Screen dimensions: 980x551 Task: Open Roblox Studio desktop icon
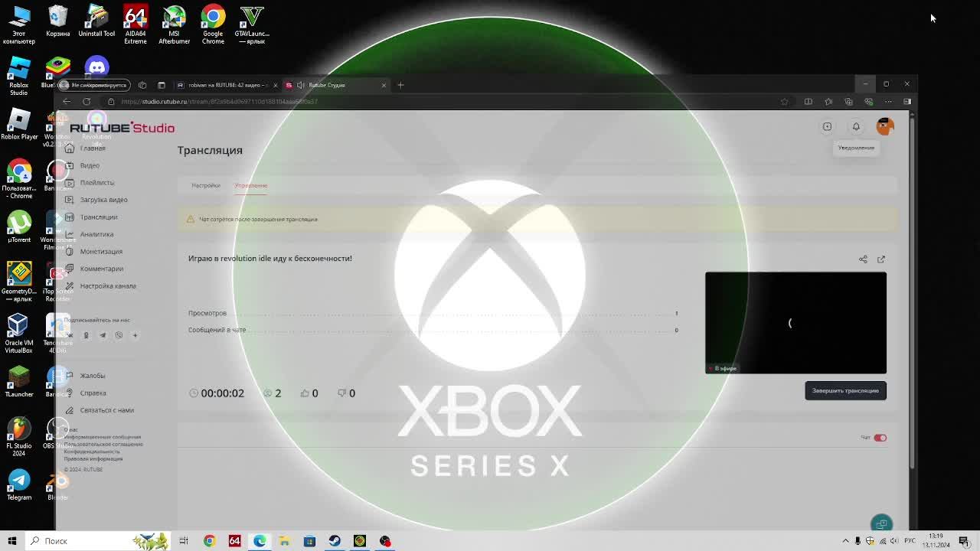tap(19, 77)
